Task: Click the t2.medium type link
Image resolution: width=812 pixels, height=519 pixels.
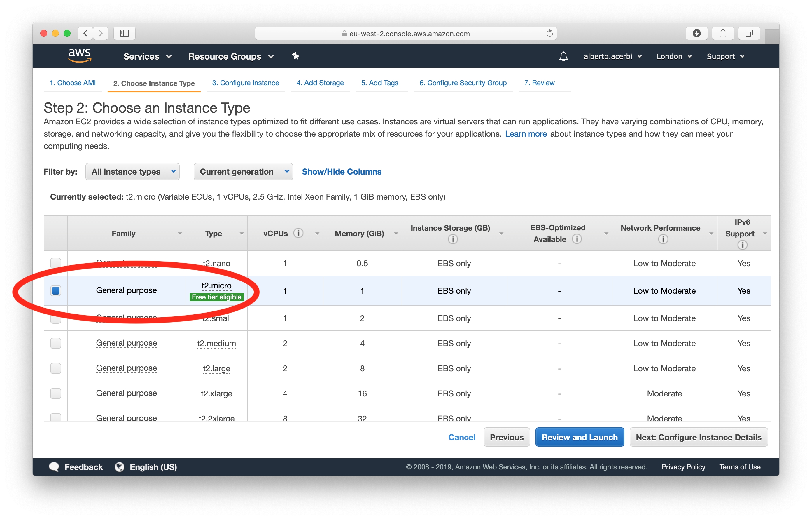Action: pyautogui.click(x=216, y=343)
